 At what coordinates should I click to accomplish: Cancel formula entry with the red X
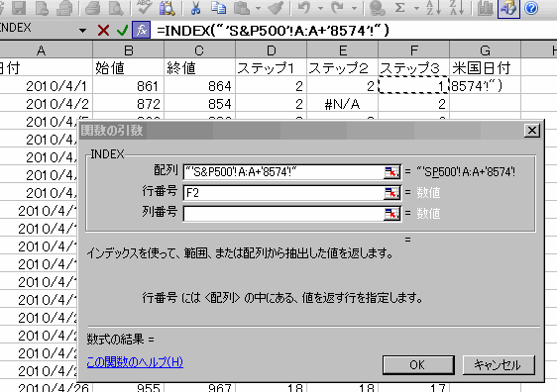coord(103,31)
